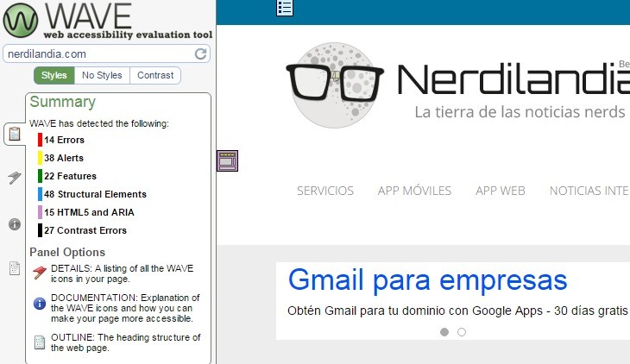Open the Documentation info sidebar tab

coord(15,224)
